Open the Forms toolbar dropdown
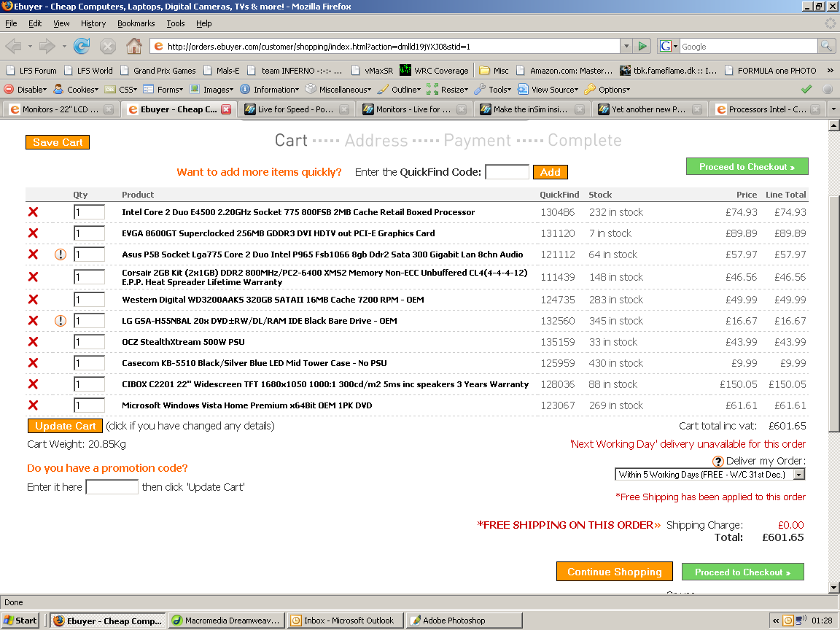This screenshot has width=840, height=630. point(163,90)
